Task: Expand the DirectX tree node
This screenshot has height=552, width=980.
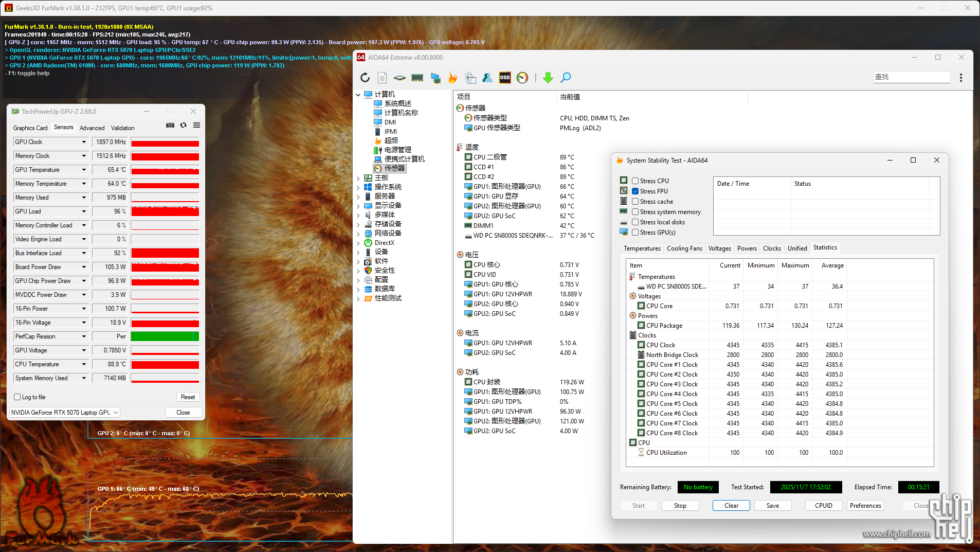Action: (x=358, y=243)
